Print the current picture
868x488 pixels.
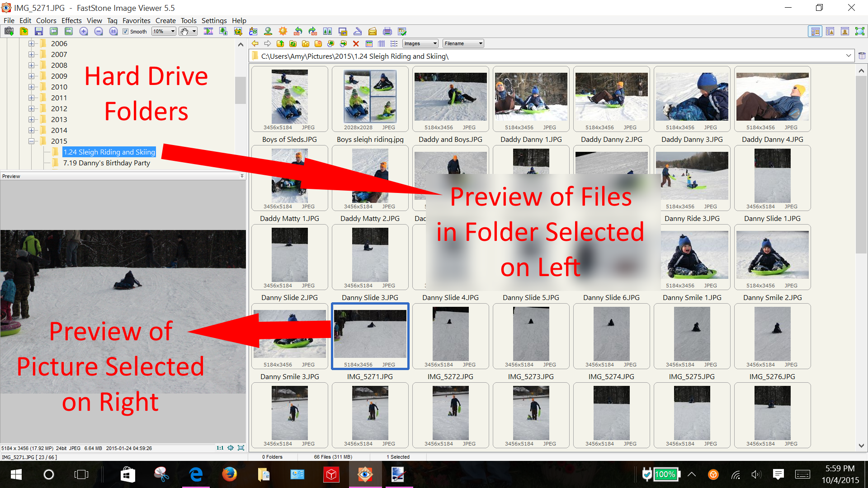(388, 31)
